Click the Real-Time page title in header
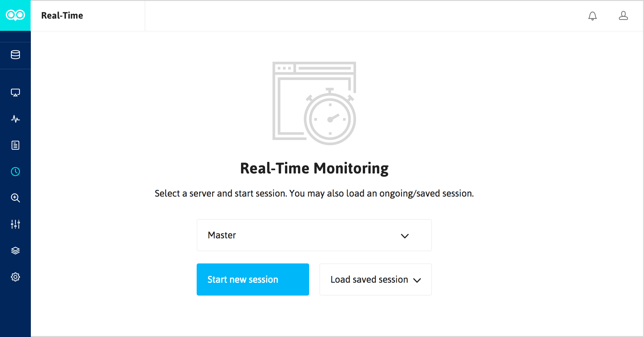The height and width of the screenshot is (337, 644). (x=62, y=15)
